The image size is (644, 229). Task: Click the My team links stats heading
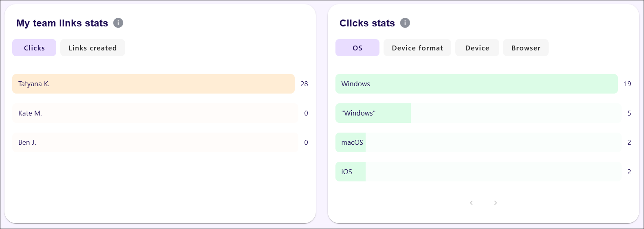(x=62, y=23)
